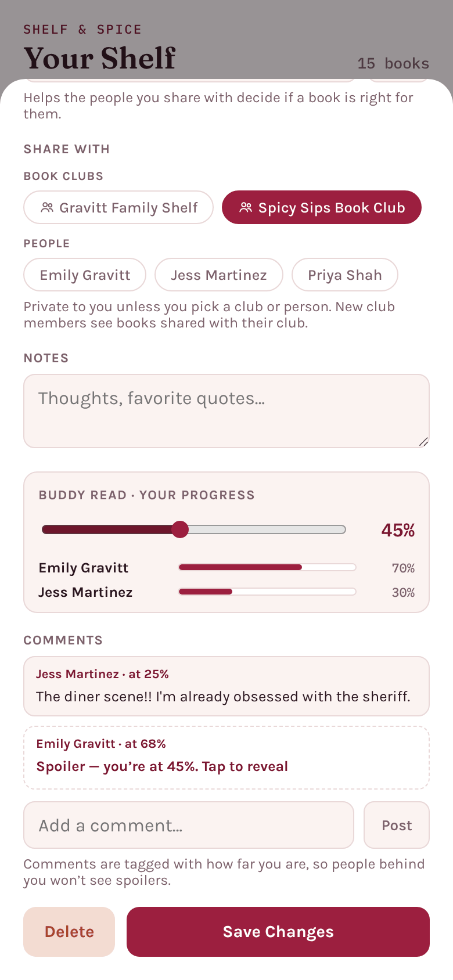The width and height of the screenshot is (453, 980).
Task: Click the group icon on Gravitt Family Shelf chip
Action: (x=47, y=207)
